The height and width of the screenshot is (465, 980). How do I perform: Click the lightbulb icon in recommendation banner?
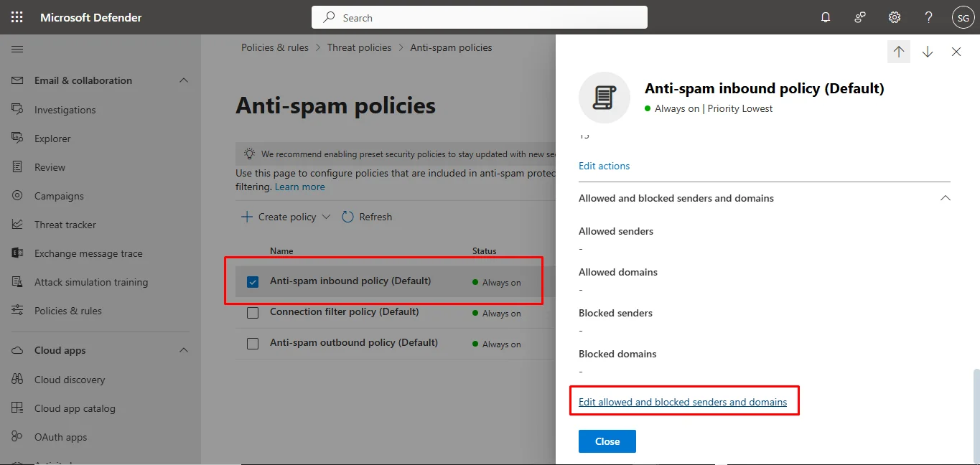point(249,154)
